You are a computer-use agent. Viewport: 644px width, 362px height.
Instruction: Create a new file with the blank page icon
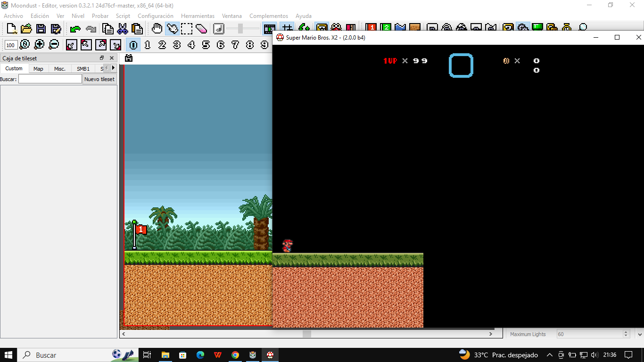(12, 29)
